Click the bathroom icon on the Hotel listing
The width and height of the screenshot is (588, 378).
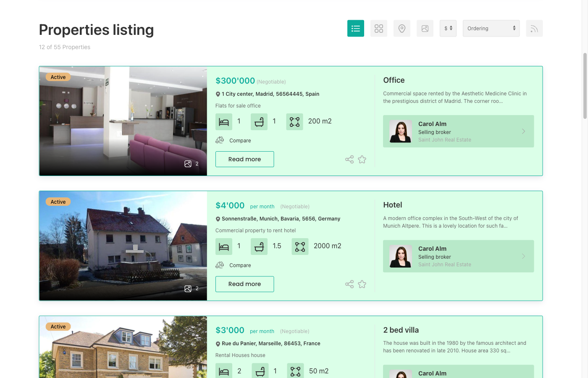coord(259,246)
